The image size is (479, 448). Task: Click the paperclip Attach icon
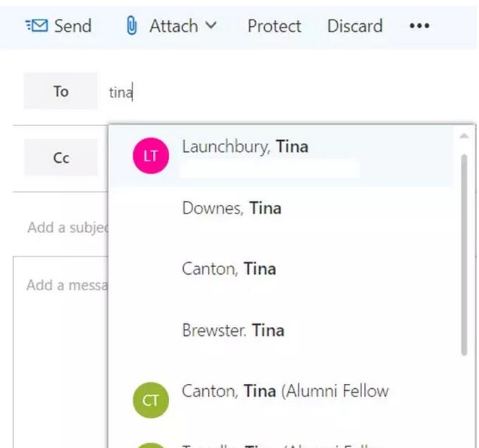[131, 26]
